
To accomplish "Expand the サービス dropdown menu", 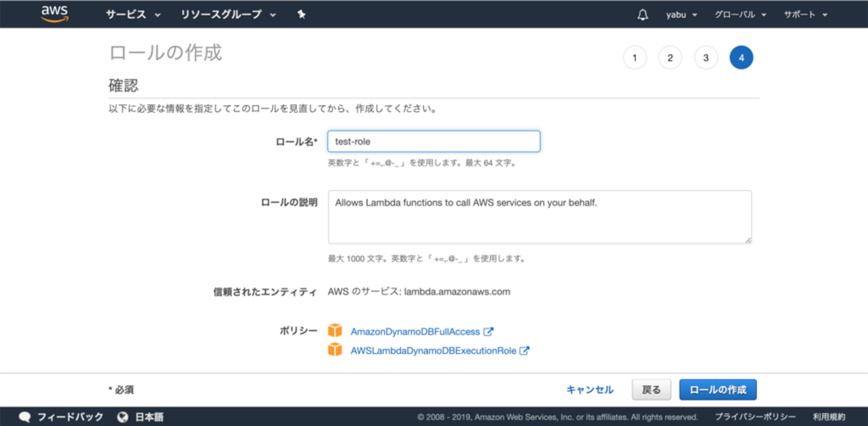I will 132,15.
